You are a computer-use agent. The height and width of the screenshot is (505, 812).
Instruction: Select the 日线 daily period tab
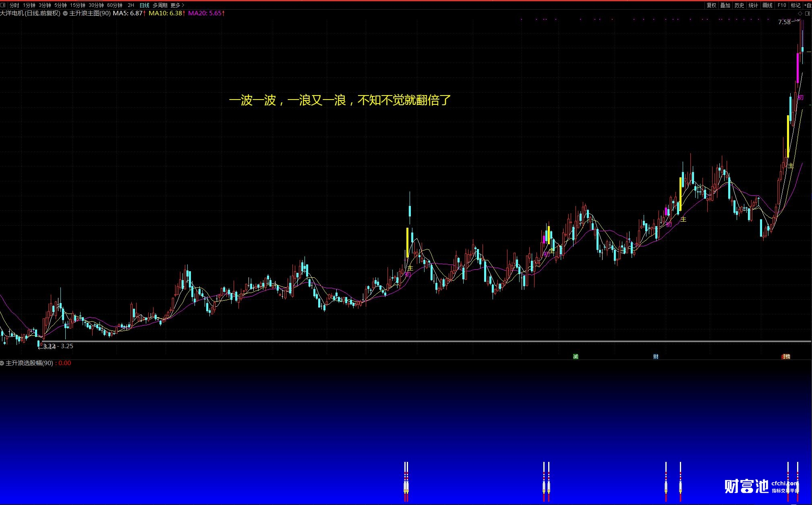144,5
